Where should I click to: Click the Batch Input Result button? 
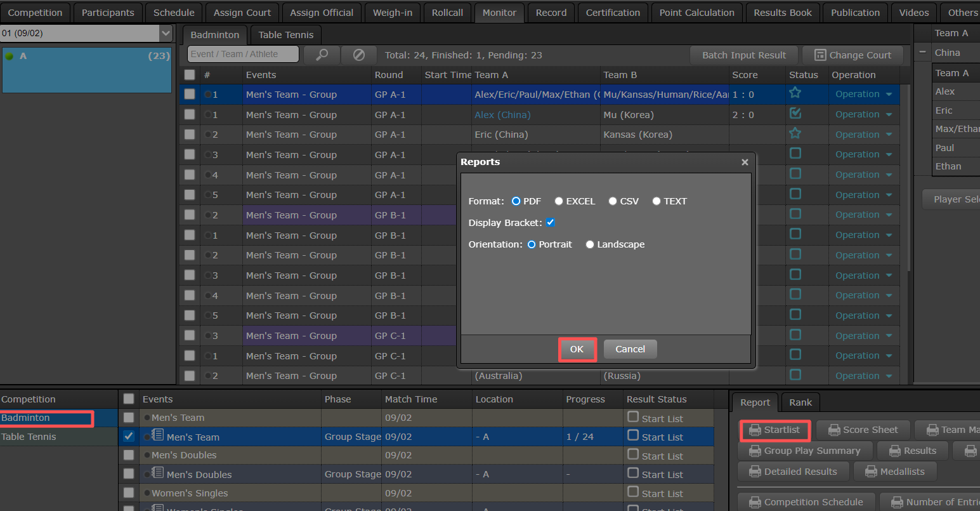[x=743, y=55]
